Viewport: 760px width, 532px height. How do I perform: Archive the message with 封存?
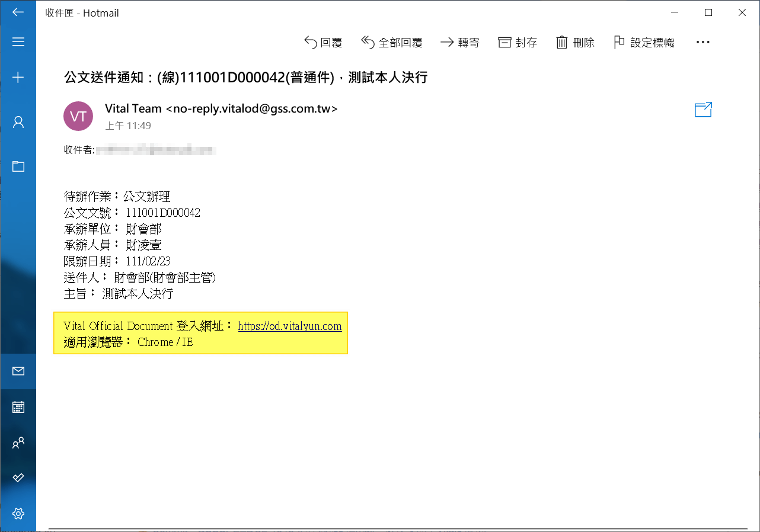pyautogui.click(x=517, y=43)
